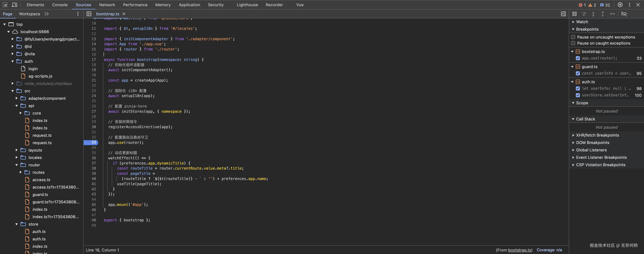Click the pause script execution icon
Image resolution: width=644 pixels, height=254 pixels.
tap(574, 14)
